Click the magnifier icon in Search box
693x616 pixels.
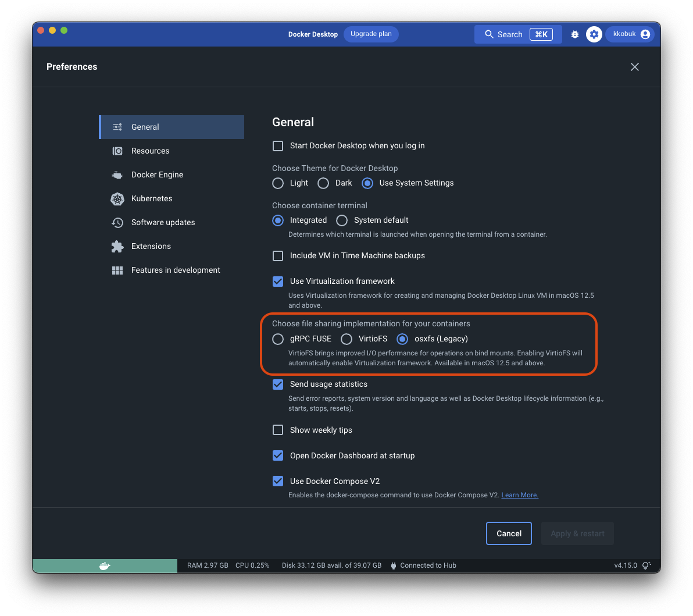tap(489, 34)
